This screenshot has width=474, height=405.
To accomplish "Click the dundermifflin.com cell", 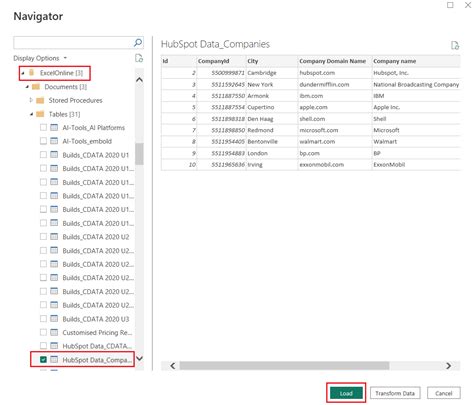I will (335, 84).
